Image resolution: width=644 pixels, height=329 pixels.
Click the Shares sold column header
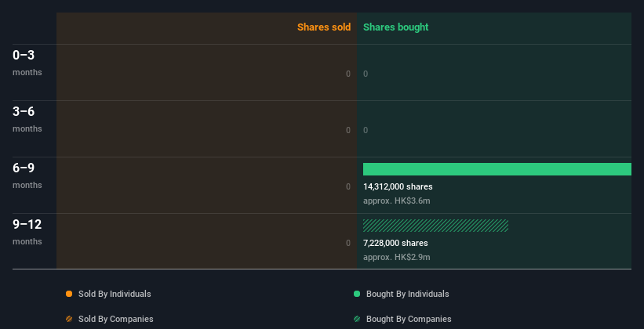[324, 27]
